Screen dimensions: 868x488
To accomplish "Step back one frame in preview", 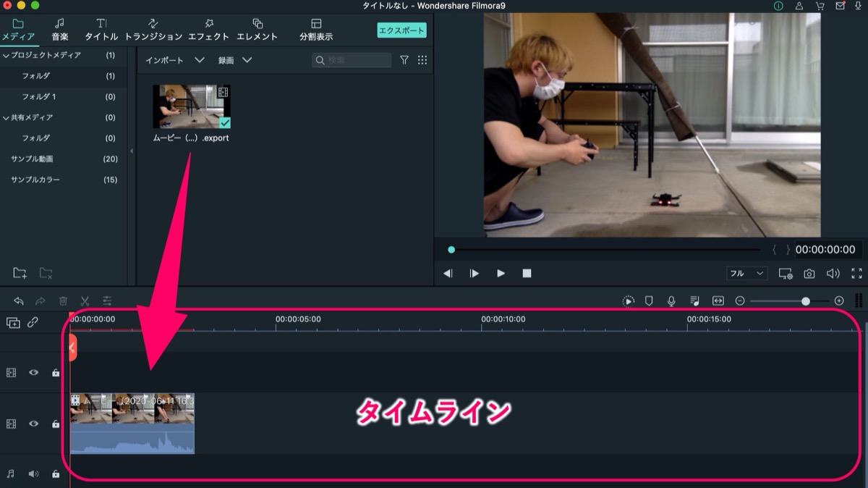I will [448, 274].
